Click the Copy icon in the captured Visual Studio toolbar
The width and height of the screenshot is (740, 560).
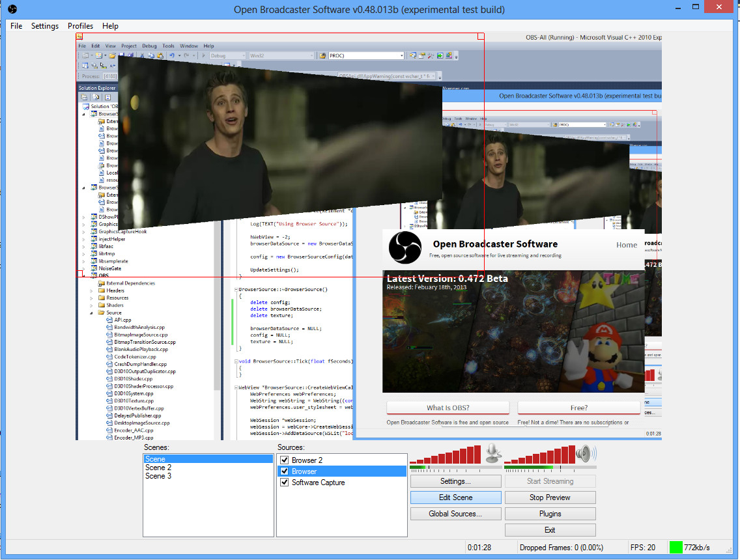151,55
